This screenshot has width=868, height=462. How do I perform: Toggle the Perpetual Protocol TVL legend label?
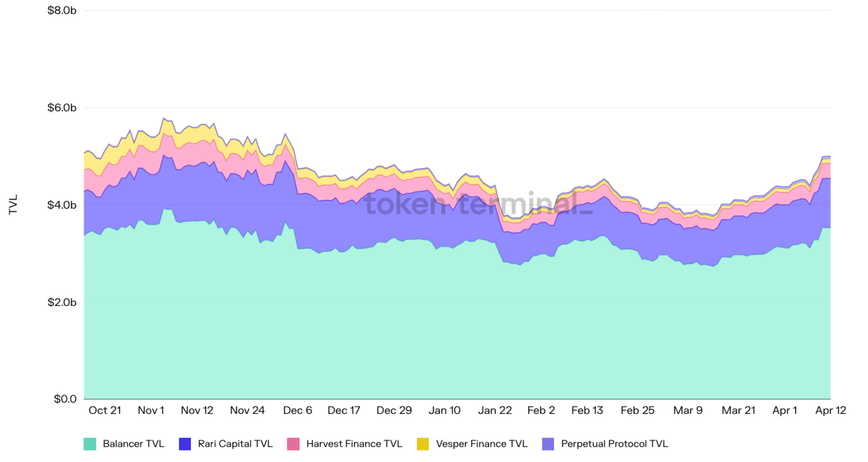pos(615,444)
